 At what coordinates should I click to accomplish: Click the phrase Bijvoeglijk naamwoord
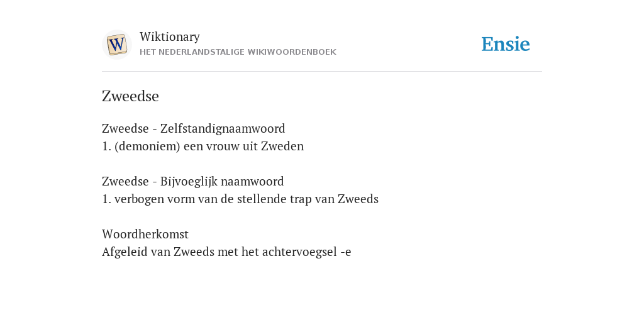tap(222, 182)
